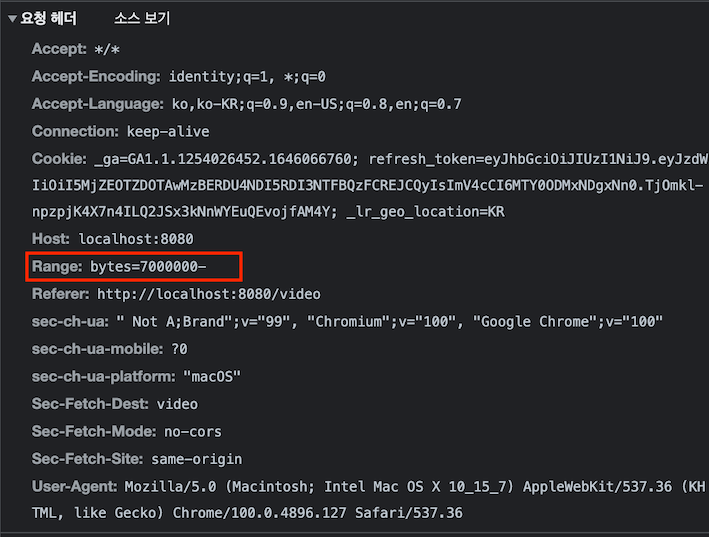Click the Sec-Fetch-Site same-origin value
This screenshot has height=537, width=709.
(197, 459)
